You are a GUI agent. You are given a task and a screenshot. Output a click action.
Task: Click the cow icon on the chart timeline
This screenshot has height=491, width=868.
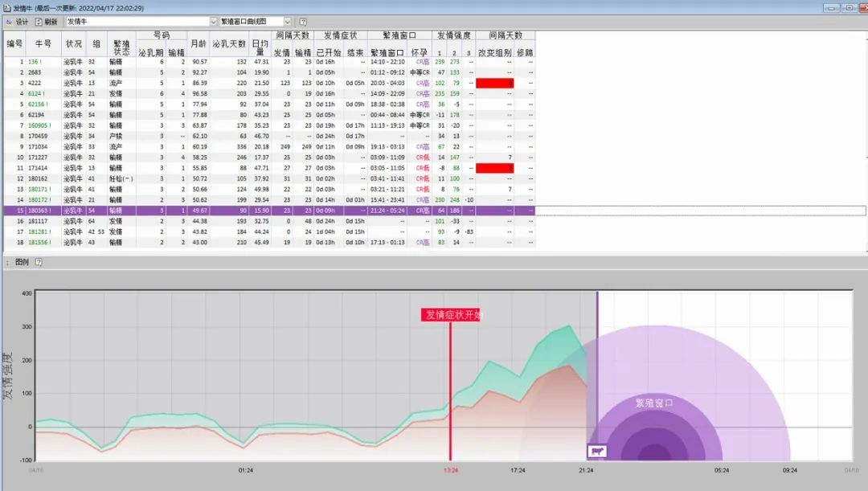(x=596, y=452)
